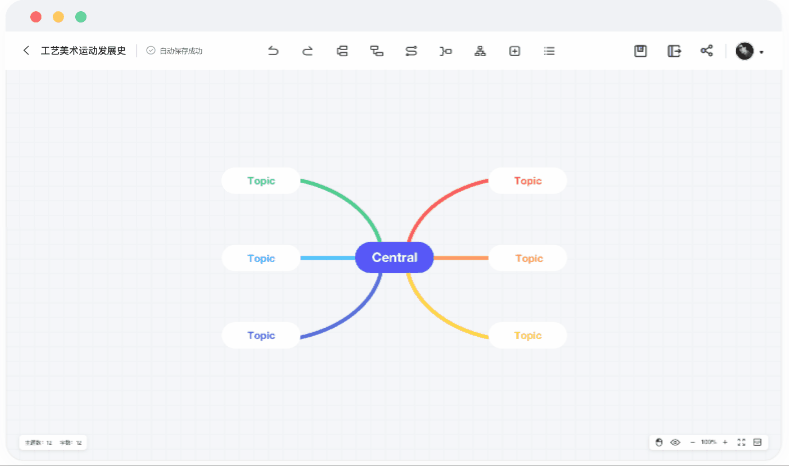Viewport: 789px width, 466px height.
Task: Click the zoom out minus button
Action: click(x=692, y=442)
